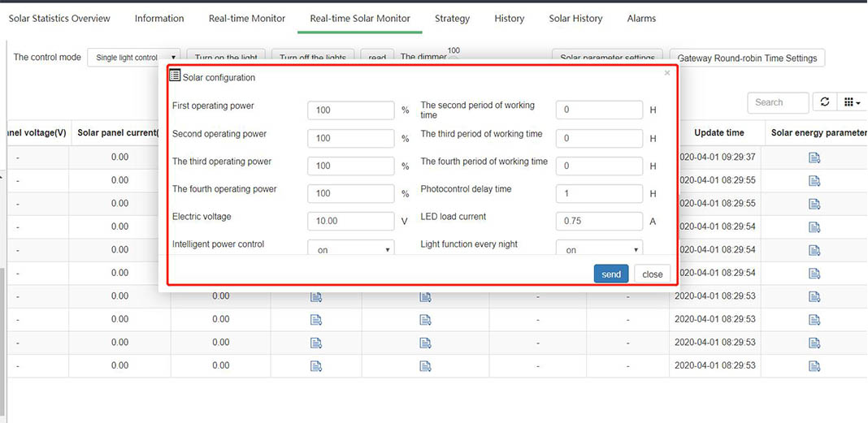Click the refresh icon next to Search
This screenshot has height=423, width=868.
(825, 102)
